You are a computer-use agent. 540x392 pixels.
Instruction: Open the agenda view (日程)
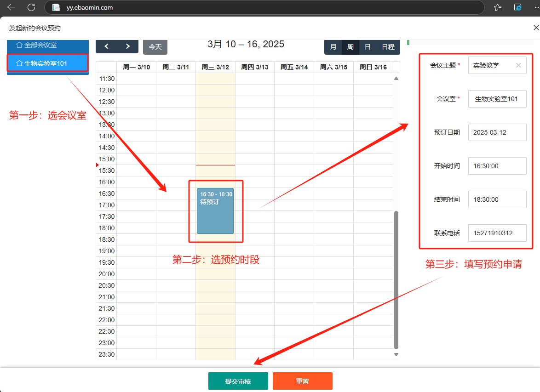click(388, 47)
